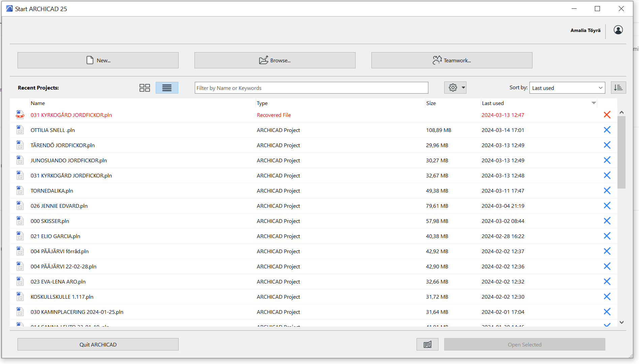Viewport: 639px width, 364px height.
Task: Click the Teamwork... button
Action: coord(452,60)
